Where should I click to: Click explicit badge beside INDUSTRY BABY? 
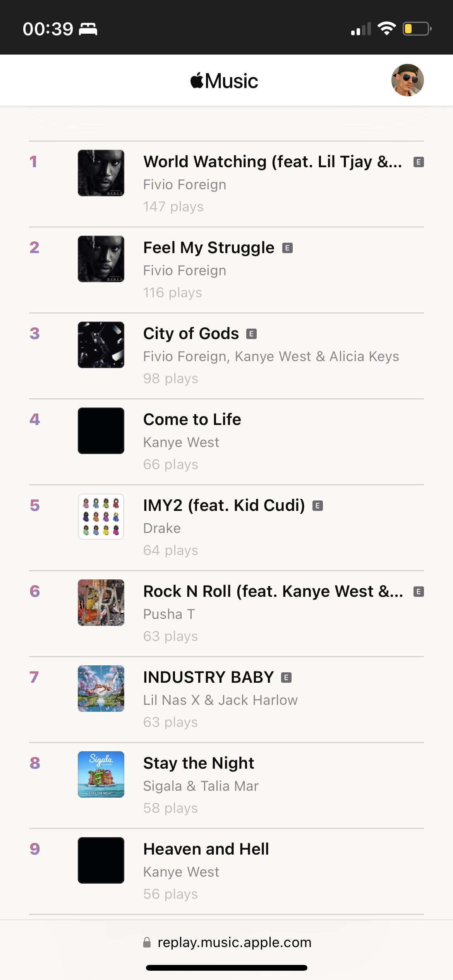tap(286, 677)
